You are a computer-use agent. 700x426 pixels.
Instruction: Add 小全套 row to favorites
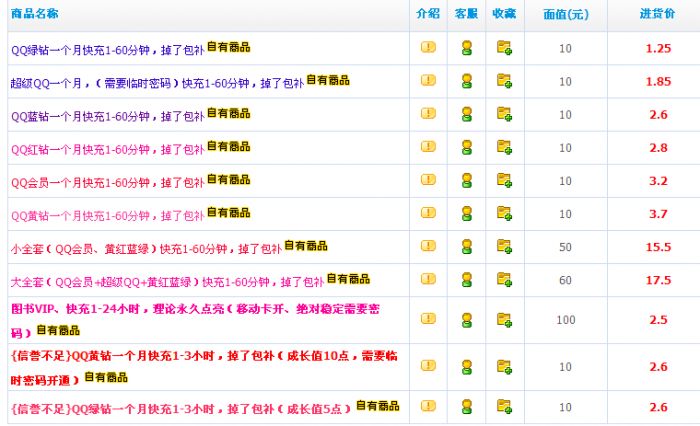504,246
